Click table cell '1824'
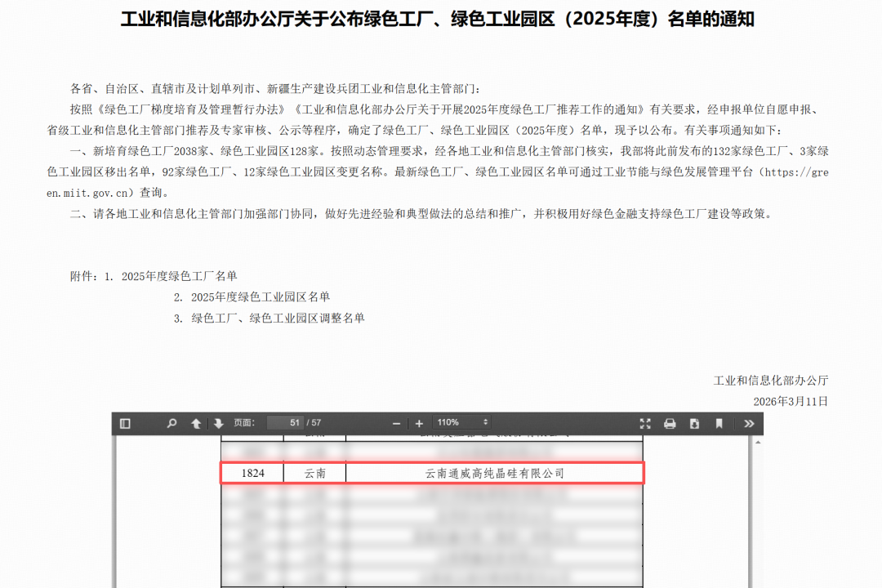882x588 pixels. click(252, 473)
